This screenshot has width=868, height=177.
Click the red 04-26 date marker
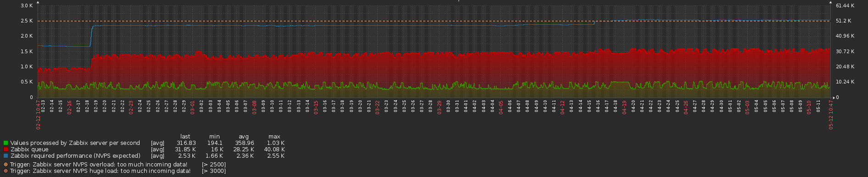tap(686, 107)
